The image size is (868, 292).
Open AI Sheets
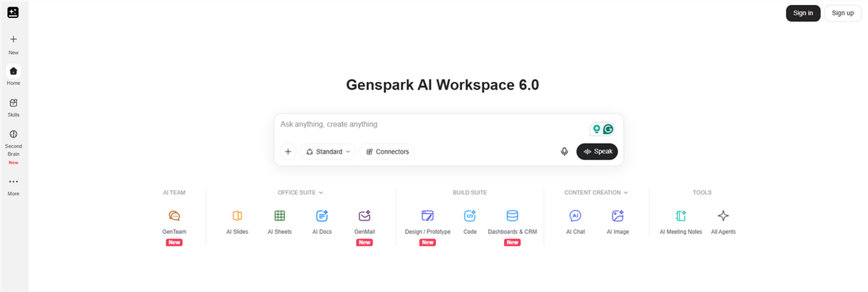279,222
